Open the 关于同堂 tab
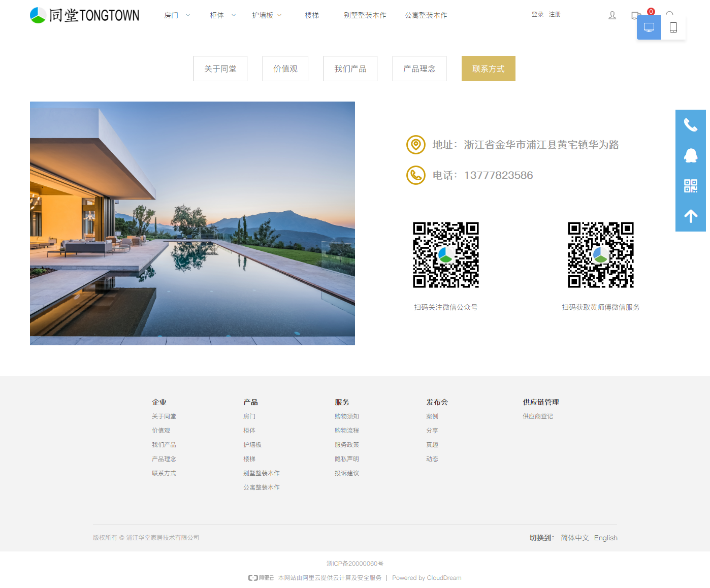The width and height of the screenshot is (710, 588). point(220,69)
